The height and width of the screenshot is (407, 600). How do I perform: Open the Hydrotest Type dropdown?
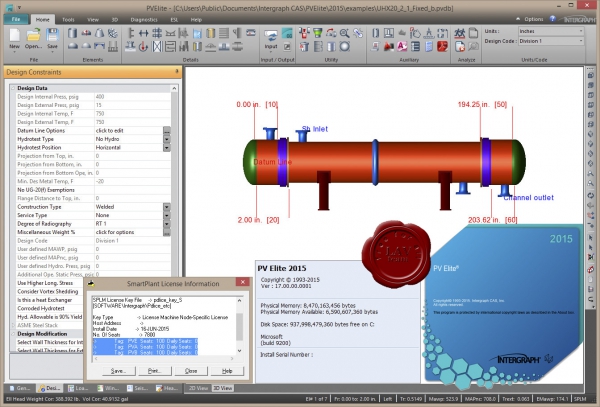point(167,139)
